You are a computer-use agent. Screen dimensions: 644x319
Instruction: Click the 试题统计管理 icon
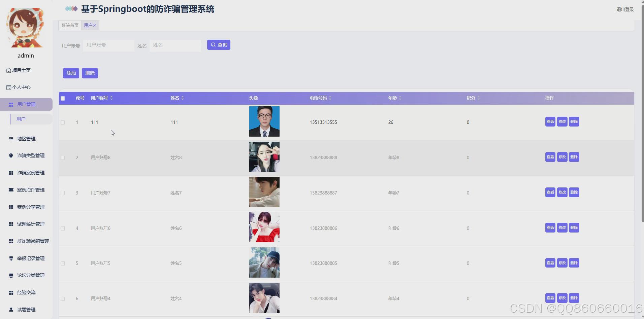pos(11,224)
